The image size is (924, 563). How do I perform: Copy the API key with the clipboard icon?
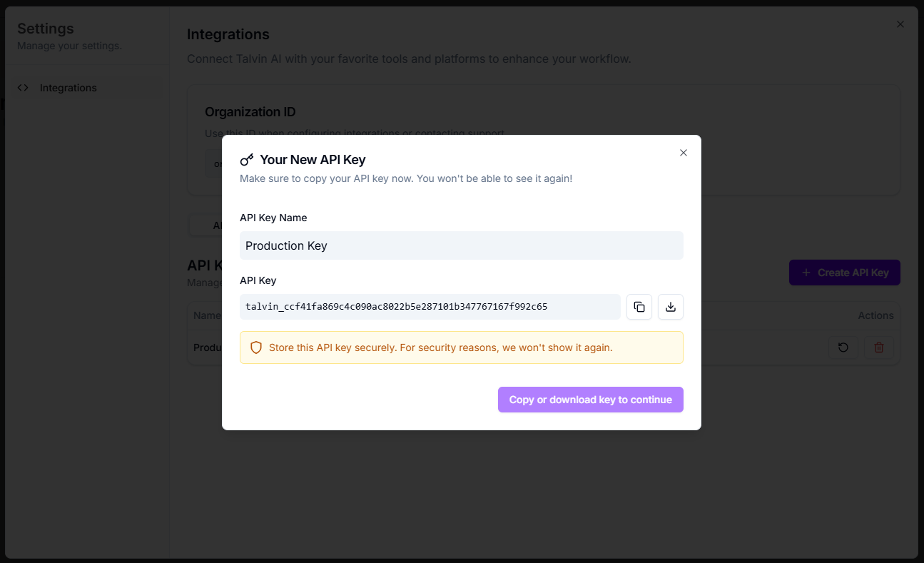[x=639, y=307]
